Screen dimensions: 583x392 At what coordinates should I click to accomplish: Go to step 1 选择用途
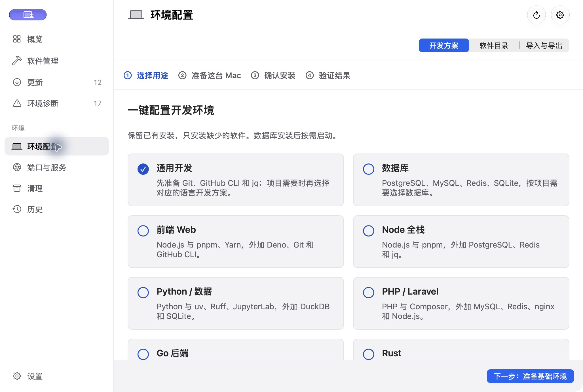click(x=146, y=75)
